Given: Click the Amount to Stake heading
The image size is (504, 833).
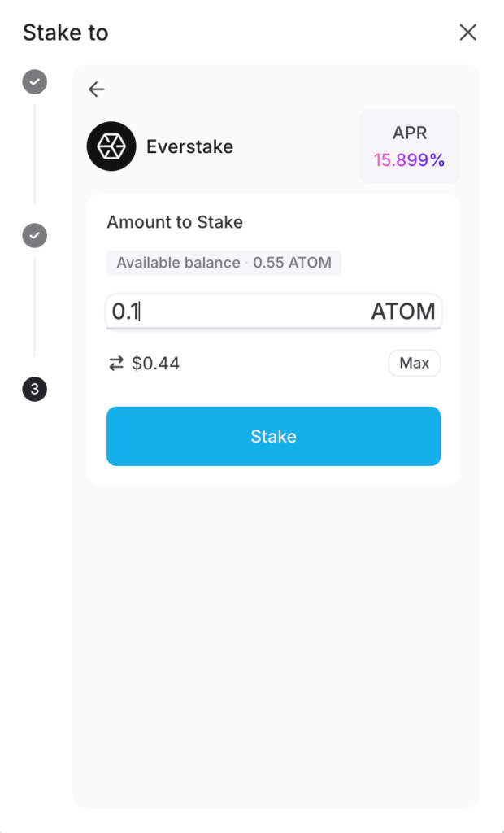Looking at the screenshot, I should point(175,222).
